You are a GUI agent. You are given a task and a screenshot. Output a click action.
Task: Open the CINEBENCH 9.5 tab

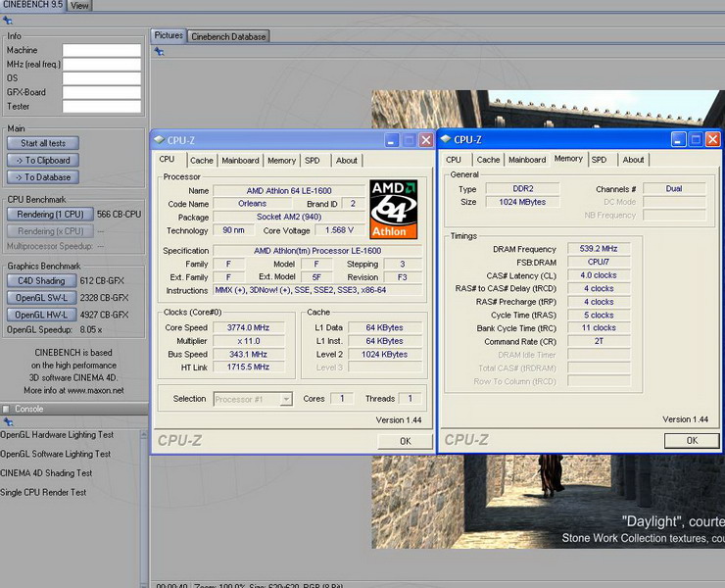(x=33, y=5)
